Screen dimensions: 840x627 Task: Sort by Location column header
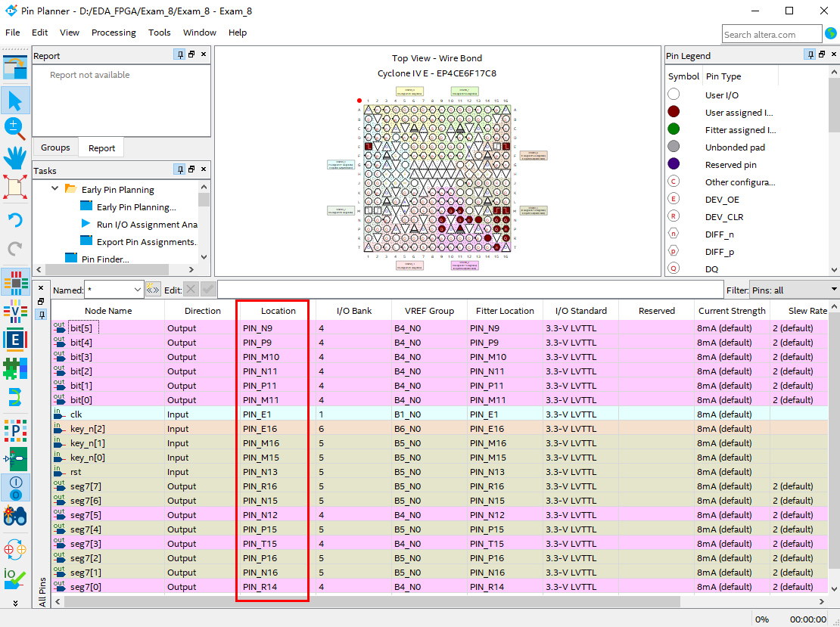[x=278, y=311]
